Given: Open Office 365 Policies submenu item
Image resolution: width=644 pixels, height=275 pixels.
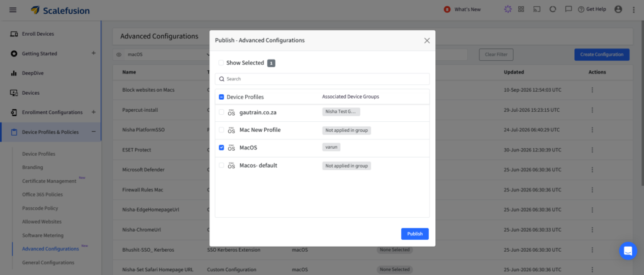Looking at the screenshot, I should [x=43, y=194].
